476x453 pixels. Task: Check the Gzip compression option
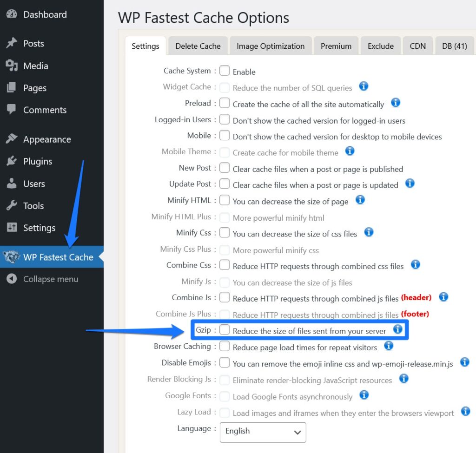coord(225,329)
